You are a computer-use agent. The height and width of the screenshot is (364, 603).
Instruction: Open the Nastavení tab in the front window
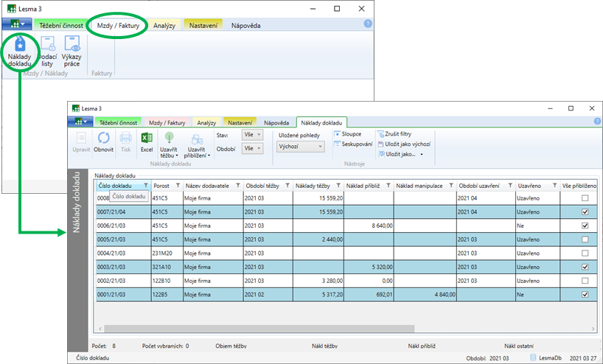[x=239, y=122]
